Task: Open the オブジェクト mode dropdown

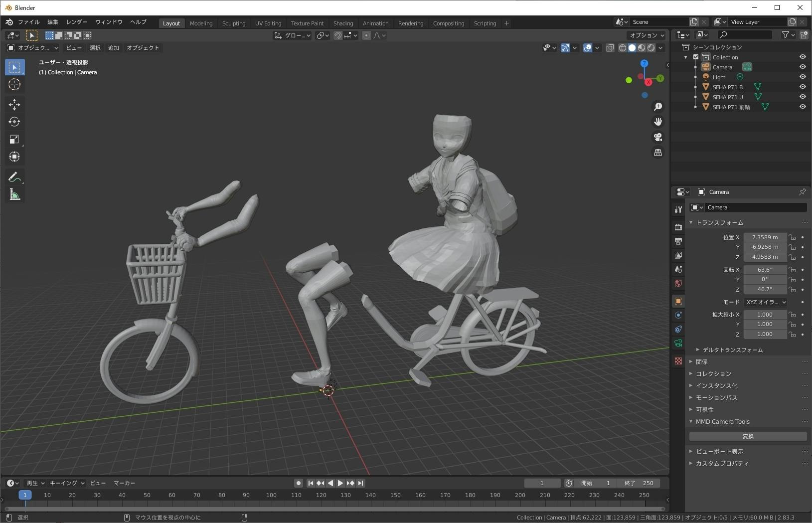Action: 33,48
